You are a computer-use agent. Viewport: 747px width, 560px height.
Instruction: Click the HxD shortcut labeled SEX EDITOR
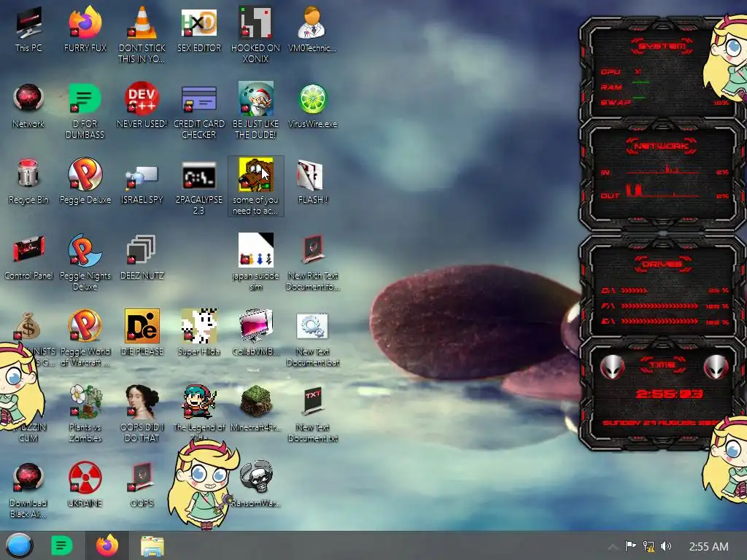tap(199, 29)
